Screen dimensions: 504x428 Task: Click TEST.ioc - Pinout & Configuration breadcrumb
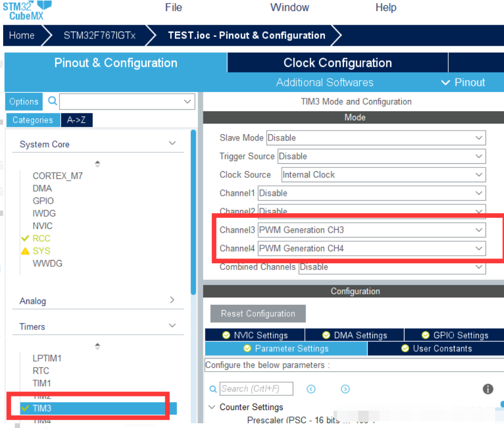pos(246,35)
